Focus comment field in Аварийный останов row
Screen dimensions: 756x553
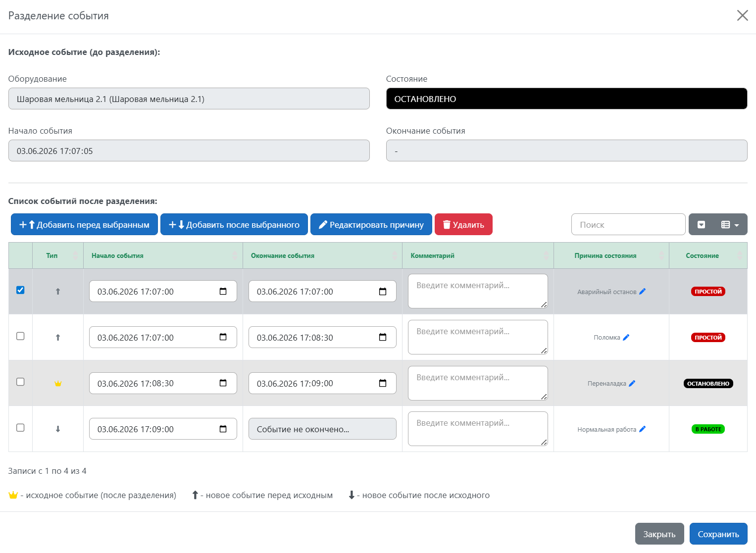[x=478, y=291]
